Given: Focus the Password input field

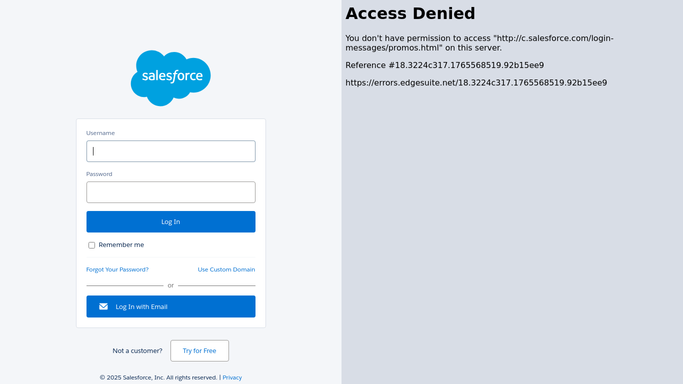Looking at the screenshot, I should (x=171, y=192).
